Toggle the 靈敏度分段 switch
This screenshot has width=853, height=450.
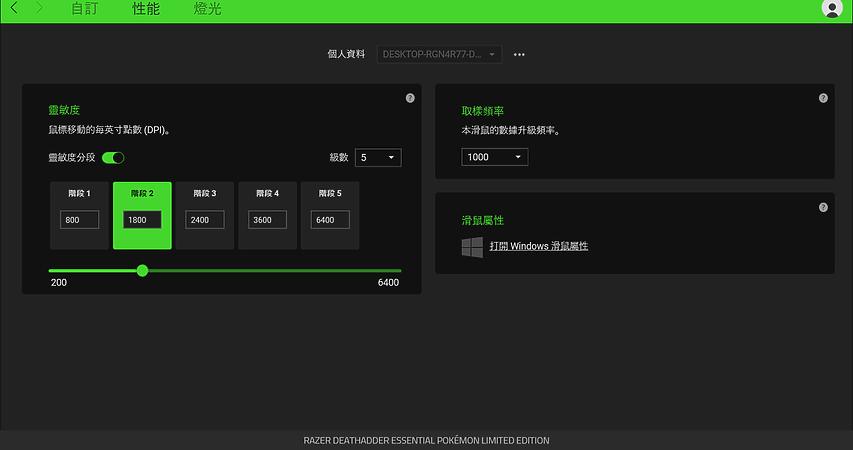tap(113, 158)
